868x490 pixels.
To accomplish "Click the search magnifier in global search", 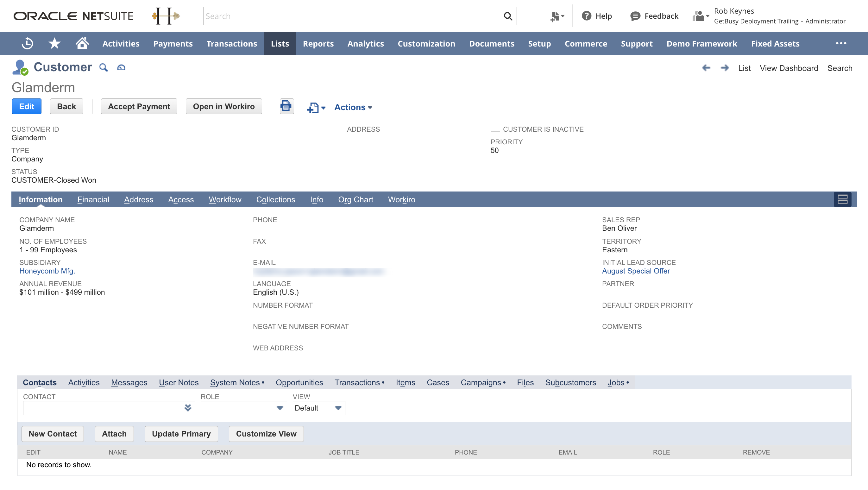I will (x=508, y=16).
